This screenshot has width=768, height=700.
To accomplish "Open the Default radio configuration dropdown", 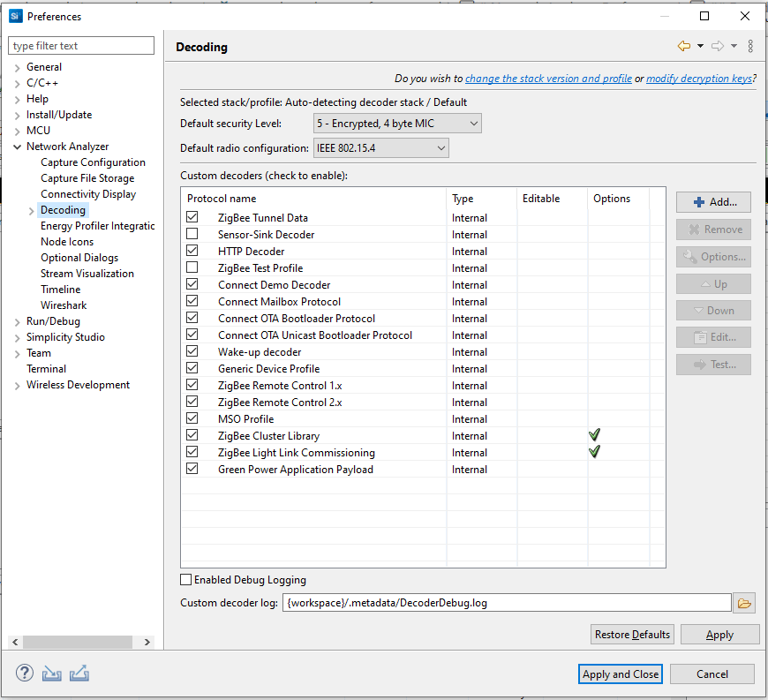I will point(440,147).
